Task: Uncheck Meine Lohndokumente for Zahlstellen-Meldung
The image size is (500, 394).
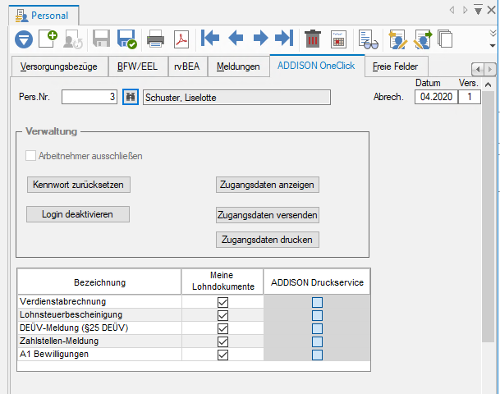Action: 223,342
